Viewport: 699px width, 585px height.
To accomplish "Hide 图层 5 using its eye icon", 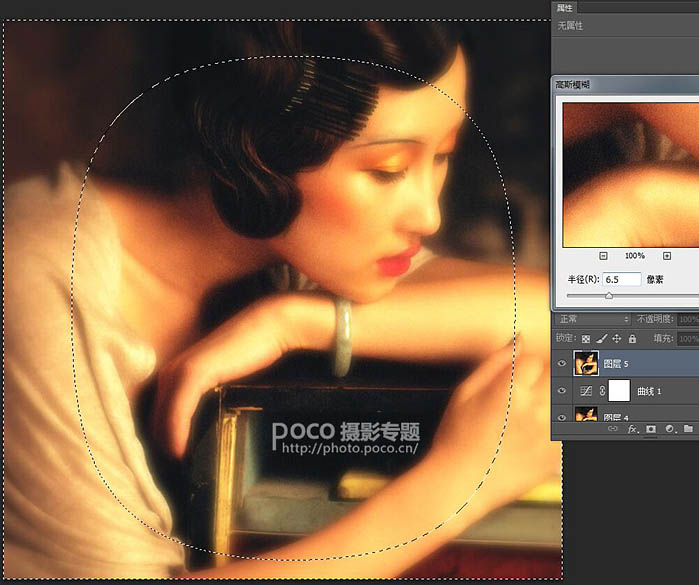I will (x=561, y=365).
